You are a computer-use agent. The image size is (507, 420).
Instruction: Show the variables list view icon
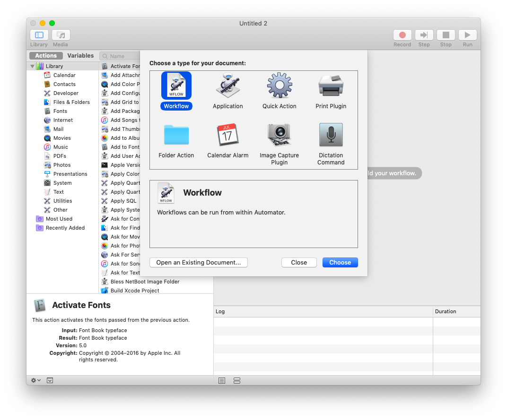(x=236, y=381)
